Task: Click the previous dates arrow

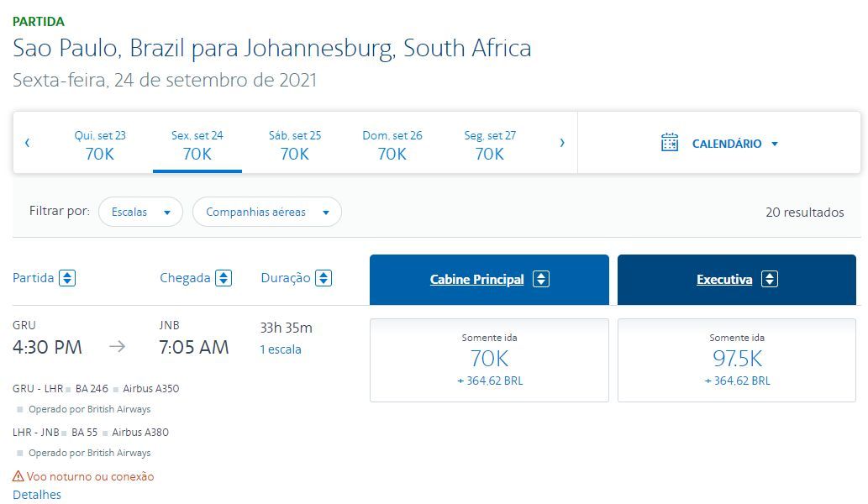Action: click(x=27, y=143)
